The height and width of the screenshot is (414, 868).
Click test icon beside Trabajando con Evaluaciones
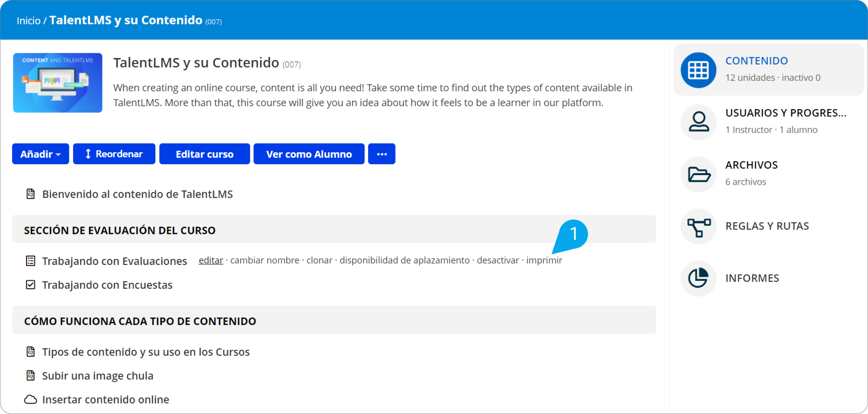click(31, 261)
